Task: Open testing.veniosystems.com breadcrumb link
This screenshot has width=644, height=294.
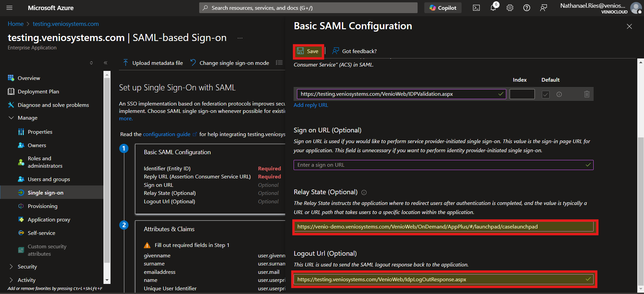Action: pyautogui.click(x=66, y=24)
